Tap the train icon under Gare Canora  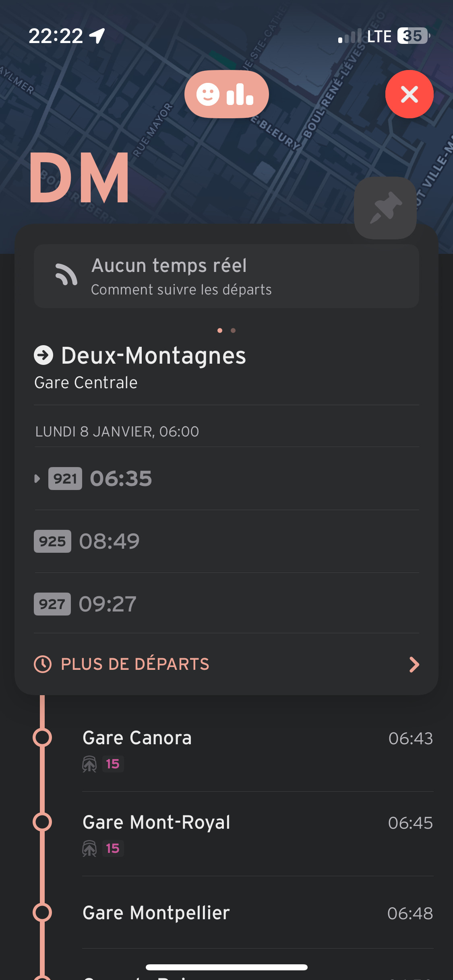pos(89,764)
